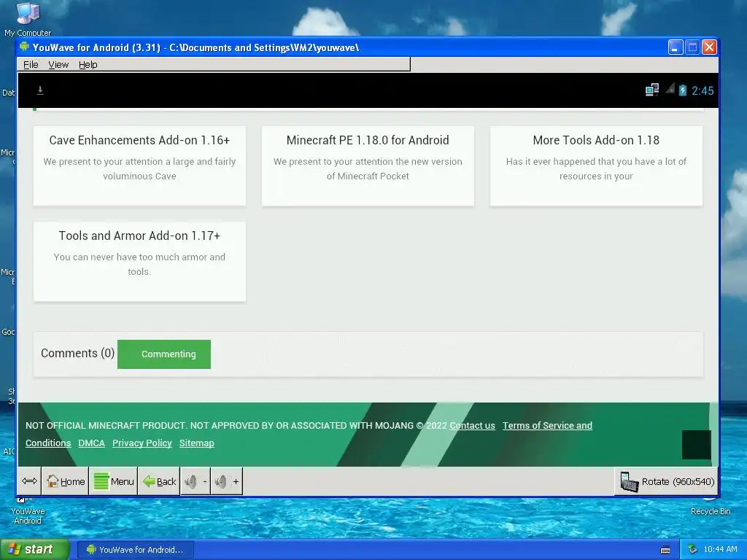
Task: Select the My Computer desktop icon
Action: tap(28, 19)
